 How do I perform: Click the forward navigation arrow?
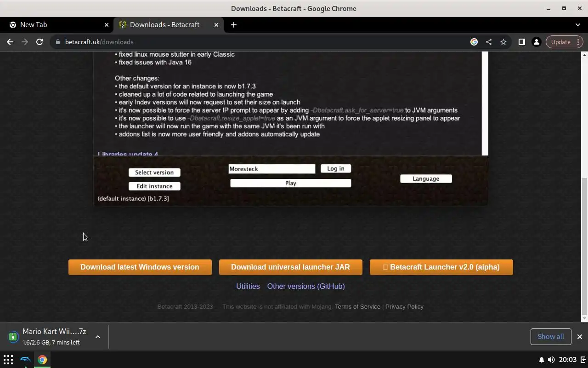pyautogui.click(x=25, y=42)
